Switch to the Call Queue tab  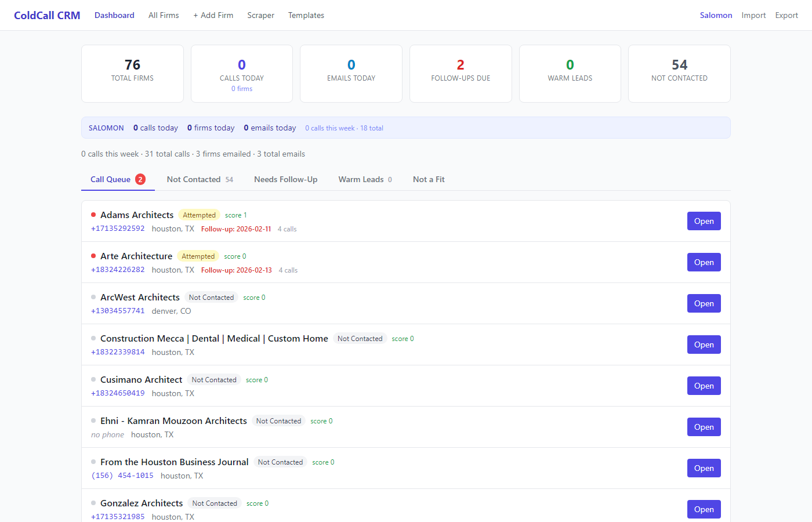tap(118, 179)
